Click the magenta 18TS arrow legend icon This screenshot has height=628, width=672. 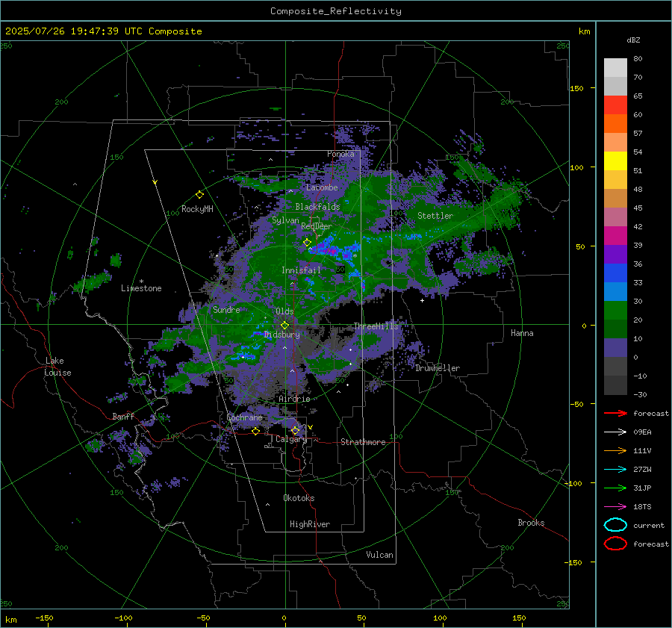(615, 507)
